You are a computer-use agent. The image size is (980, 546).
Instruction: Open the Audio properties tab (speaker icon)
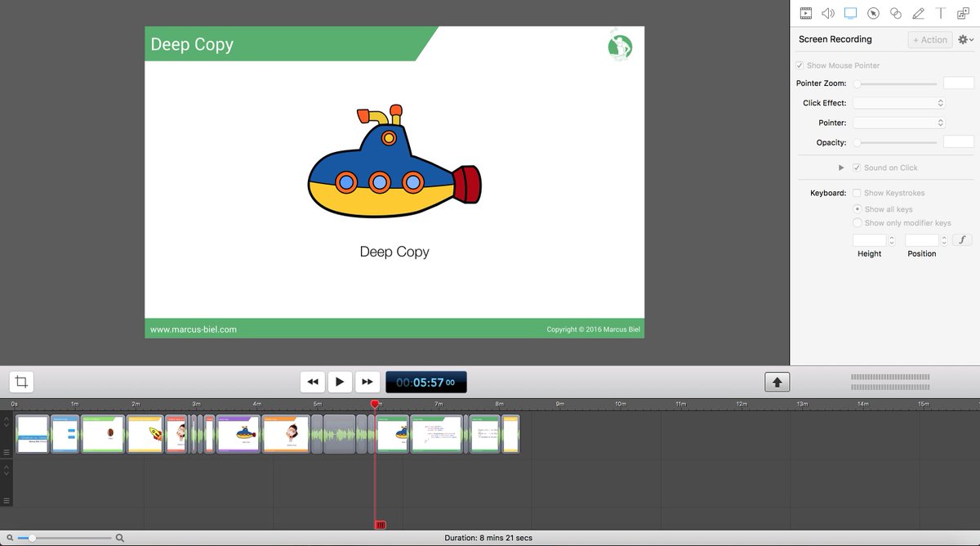pyautogui.click(x=827, y=13)
